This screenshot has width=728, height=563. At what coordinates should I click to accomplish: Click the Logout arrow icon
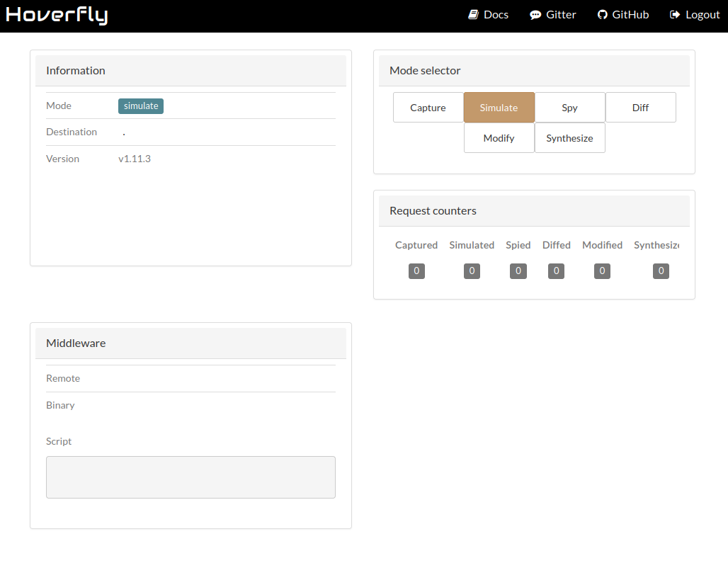point(675,15)
